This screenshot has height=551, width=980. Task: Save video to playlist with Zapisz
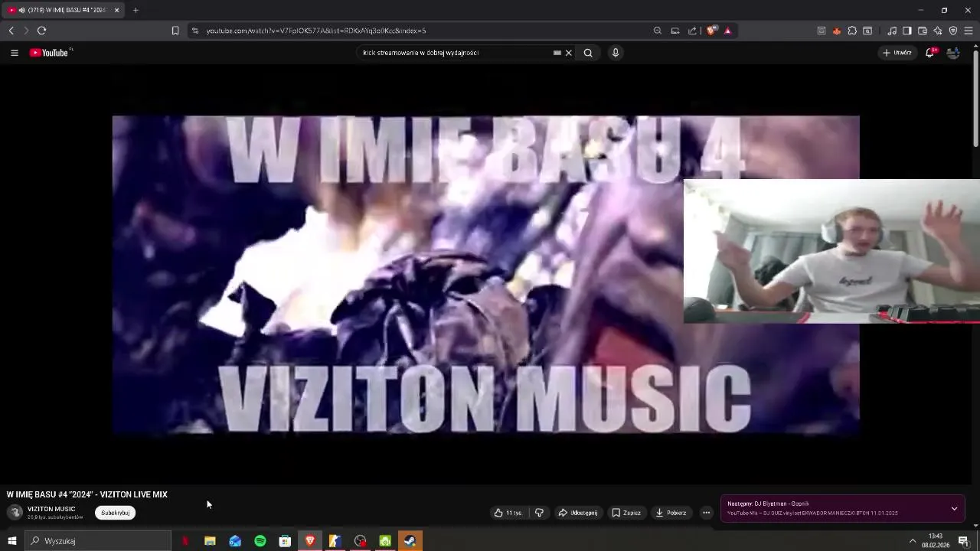pyautogui.click(x=626, y=513)
